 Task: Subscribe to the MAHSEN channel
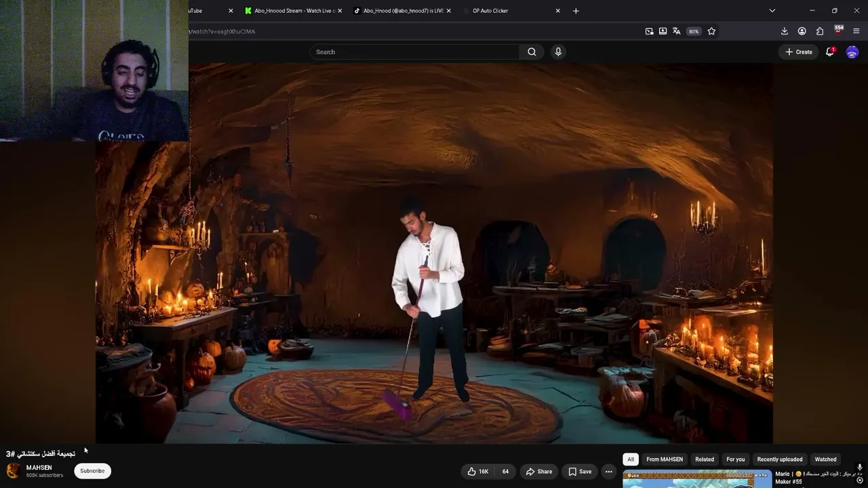pos(92,471)
